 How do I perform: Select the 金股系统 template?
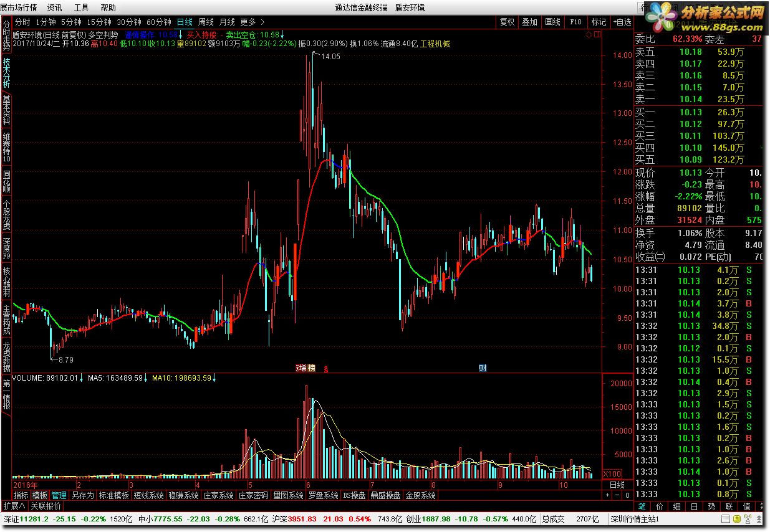[421, 495]
